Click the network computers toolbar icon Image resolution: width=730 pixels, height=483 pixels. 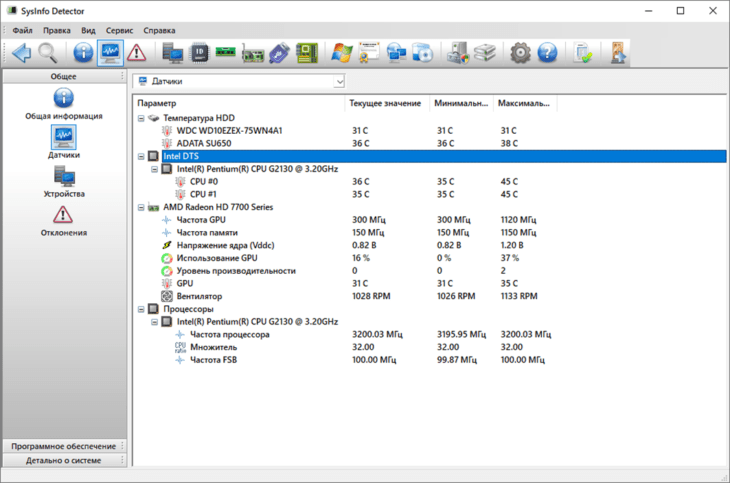click(x=396, y=53)
